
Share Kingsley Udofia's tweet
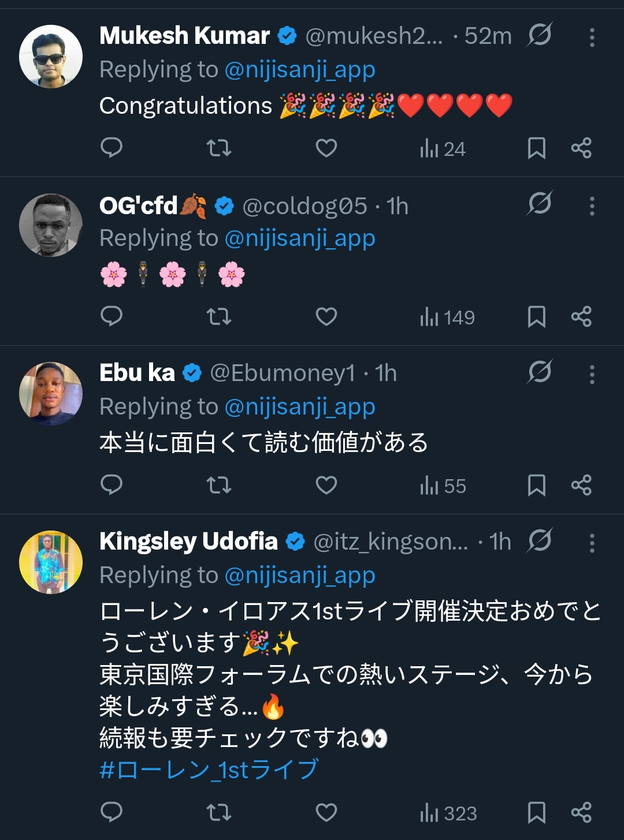point(581,812)
